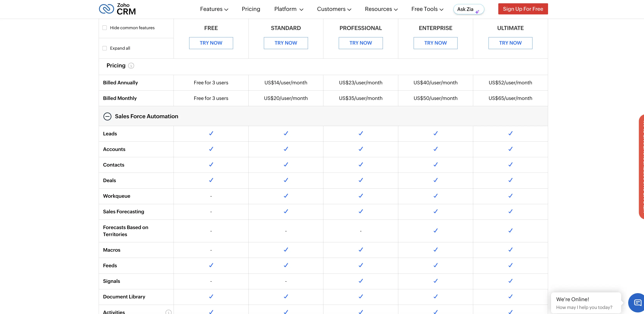Go to the Pricing menu item
The height and width of the screenshot is (314, 644).
click(251, 9)
